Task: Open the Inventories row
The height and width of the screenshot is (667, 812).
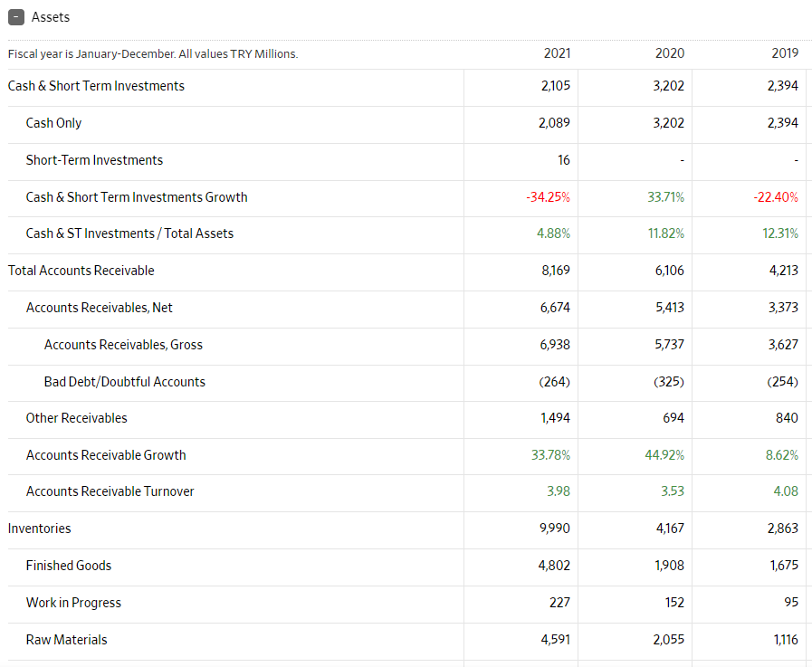Action: click(38, 529)
